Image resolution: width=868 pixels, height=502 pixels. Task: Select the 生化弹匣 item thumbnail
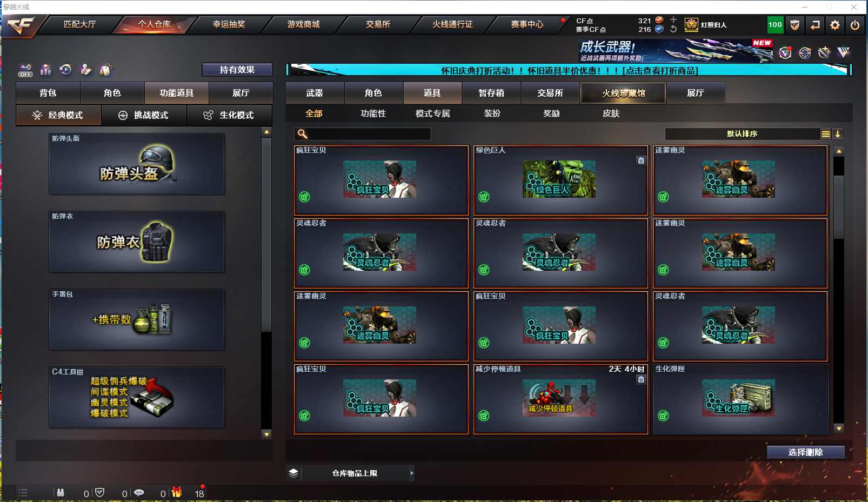[738, 398]
